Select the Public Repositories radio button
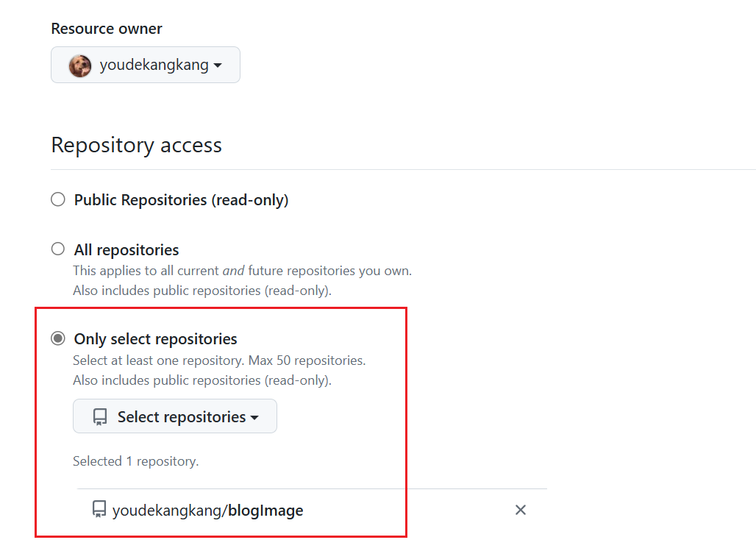Screen dimensions: 756x551 [58, 199]
